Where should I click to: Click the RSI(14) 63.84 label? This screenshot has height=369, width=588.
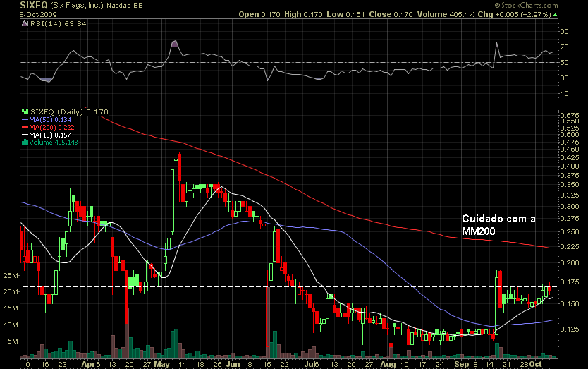click(58, 23)
